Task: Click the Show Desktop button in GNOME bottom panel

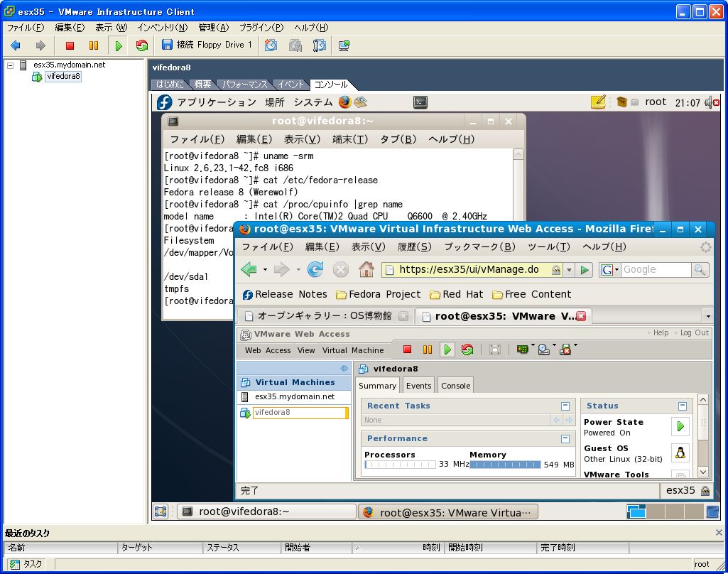Action: pos(161,511)
